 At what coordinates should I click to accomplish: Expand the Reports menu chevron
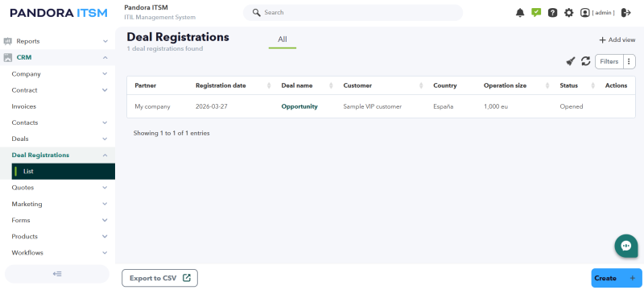pyautogui.click(x=105, y=42)
